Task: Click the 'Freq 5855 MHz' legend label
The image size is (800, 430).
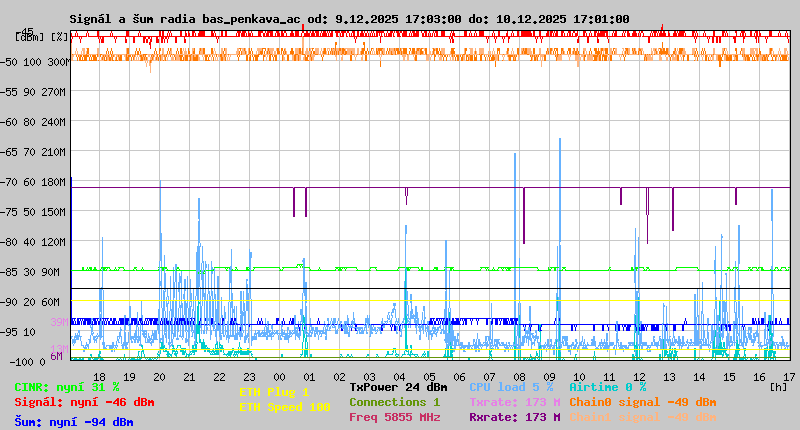Action: [x=394, y=417]
